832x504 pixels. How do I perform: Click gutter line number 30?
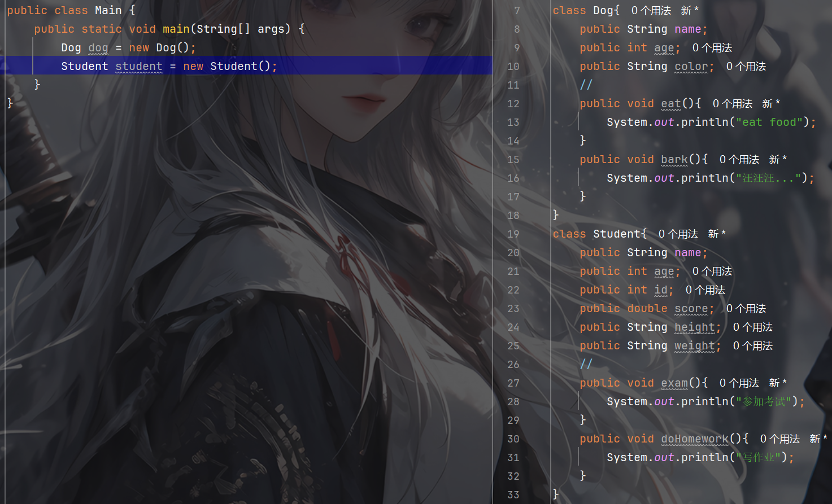(513, 439)
